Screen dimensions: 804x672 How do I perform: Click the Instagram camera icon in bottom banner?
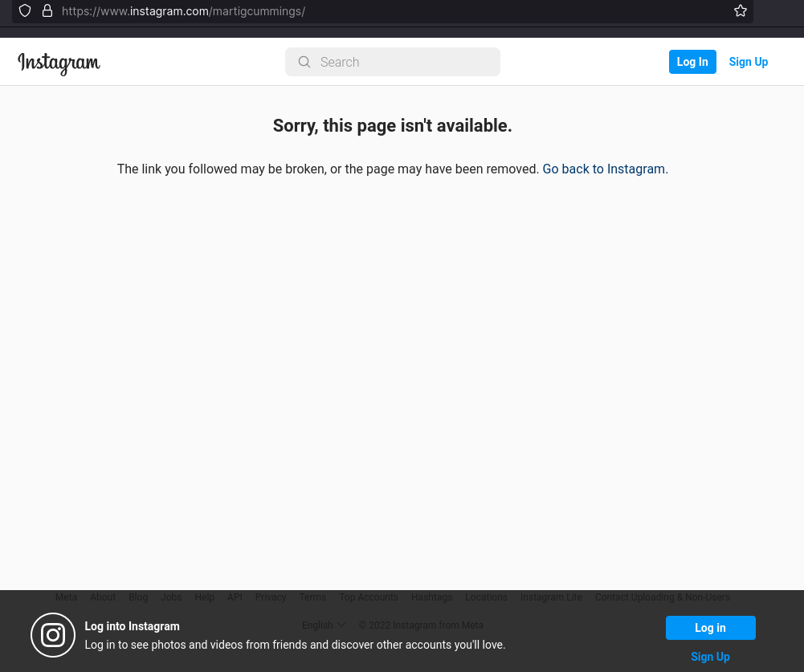pyautogui.click(x=53, y=635)
